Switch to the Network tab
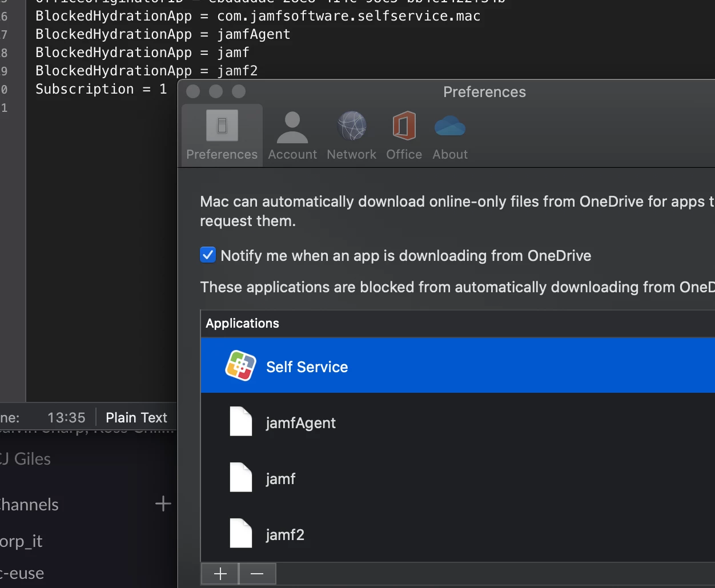Screen dimensions: 715x588 click(x=352, y=136)
